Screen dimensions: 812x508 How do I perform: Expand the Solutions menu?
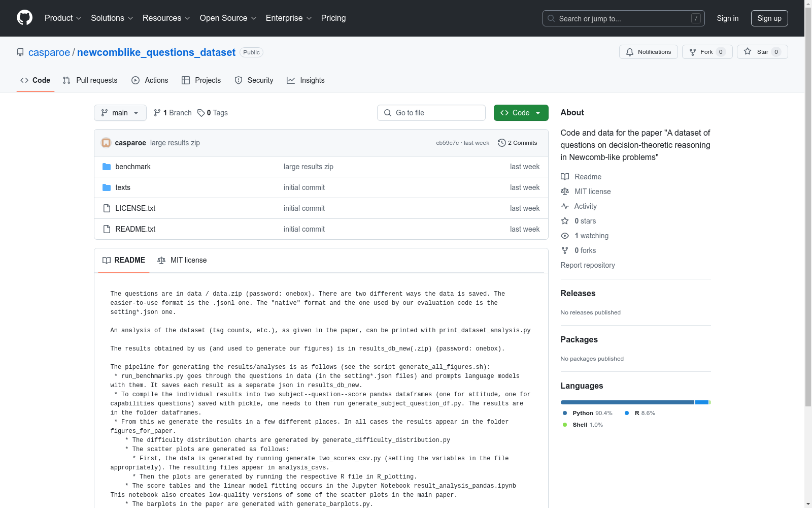click(112, 18)
